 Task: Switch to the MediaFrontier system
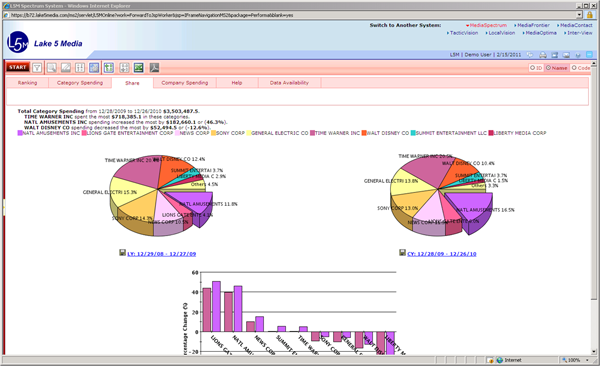point(533,25)
